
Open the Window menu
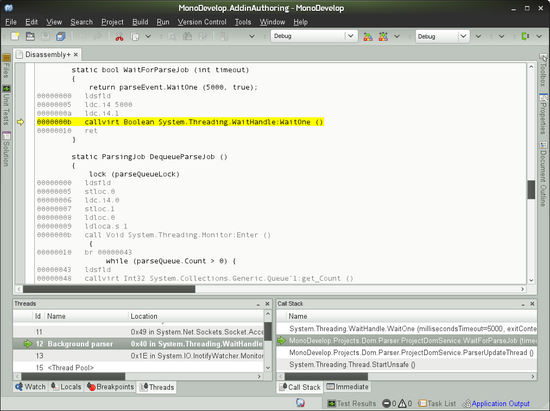pyautogui.click(x=272, y=22)
